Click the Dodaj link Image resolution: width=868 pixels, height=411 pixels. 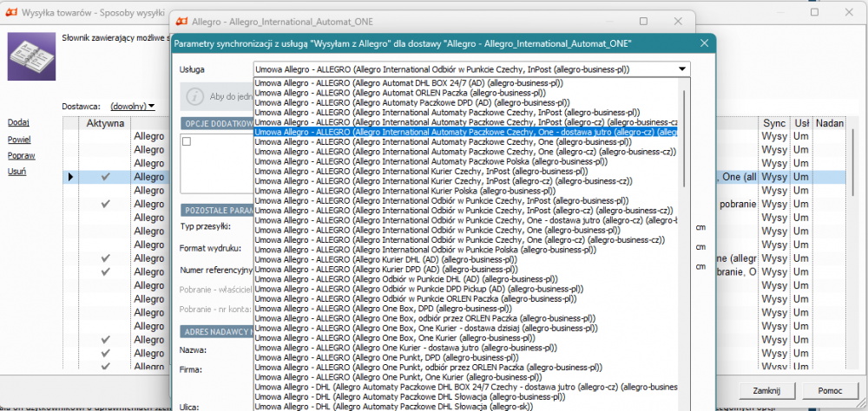(18, 122)
